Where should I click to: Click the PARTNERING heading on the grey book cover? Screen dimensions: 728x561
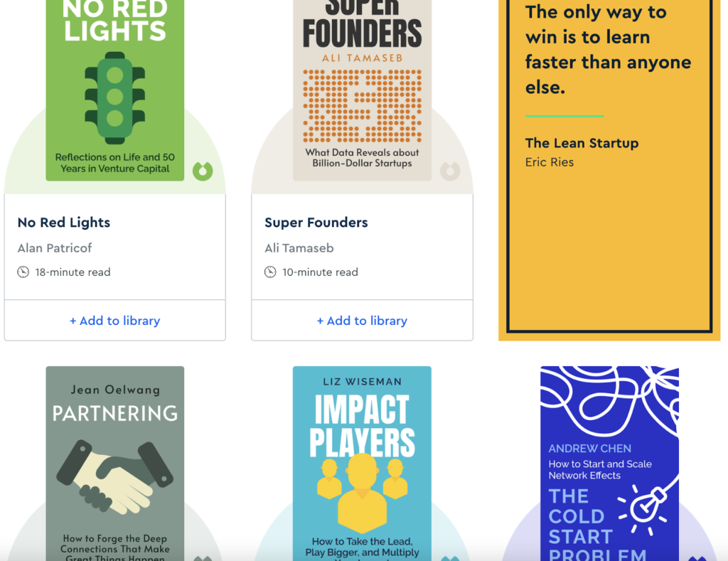[114, 413]
